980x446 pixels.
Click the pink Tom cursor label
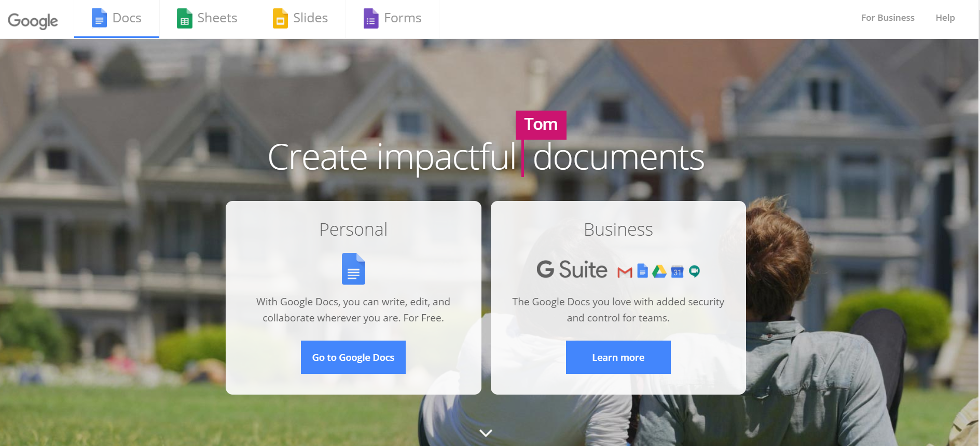click(x=541, y=125)
